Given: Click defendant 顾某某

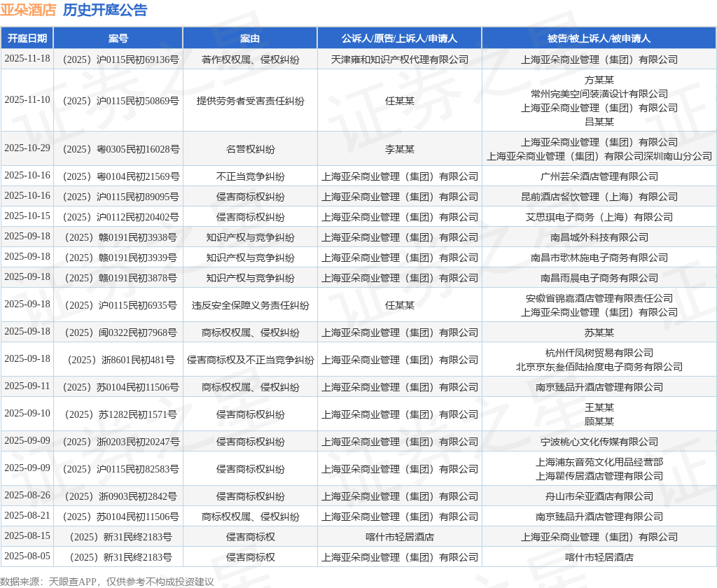Looking at the screenshot, I should [x=599, y=421].
